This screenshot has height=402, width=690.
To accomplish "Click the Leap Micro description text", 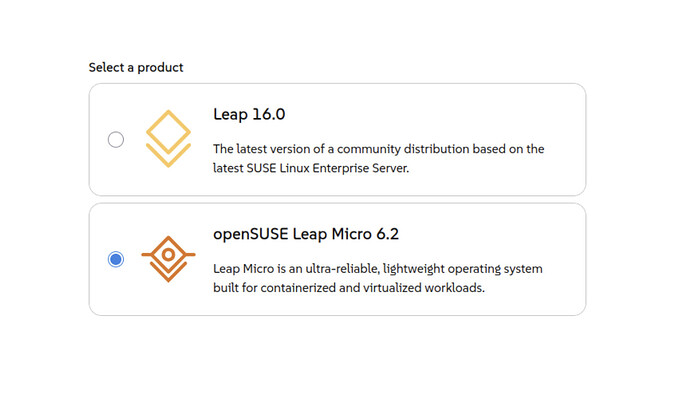I will [378, 278].
